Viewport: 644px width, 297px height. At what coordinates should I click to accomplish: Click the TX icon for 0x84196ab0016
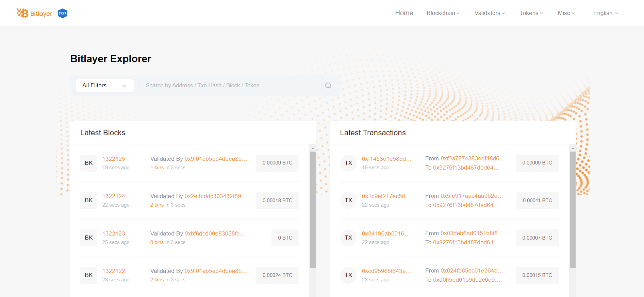[x=349, y=238]
